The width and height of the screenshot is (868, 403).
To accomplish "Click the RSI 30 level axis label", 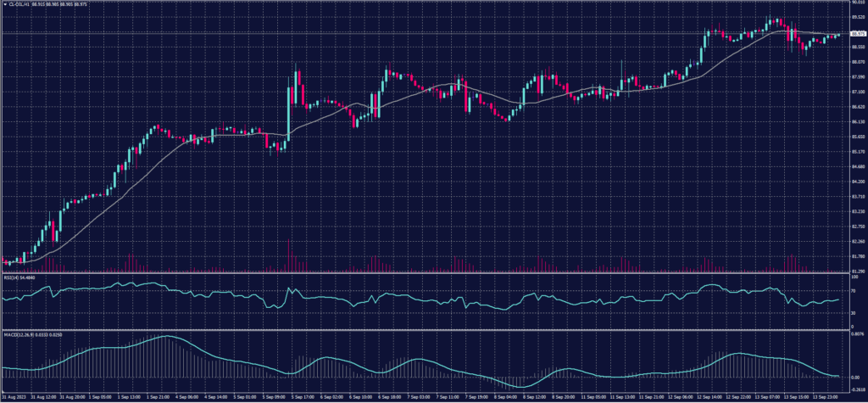I will [x=853, y=313].
